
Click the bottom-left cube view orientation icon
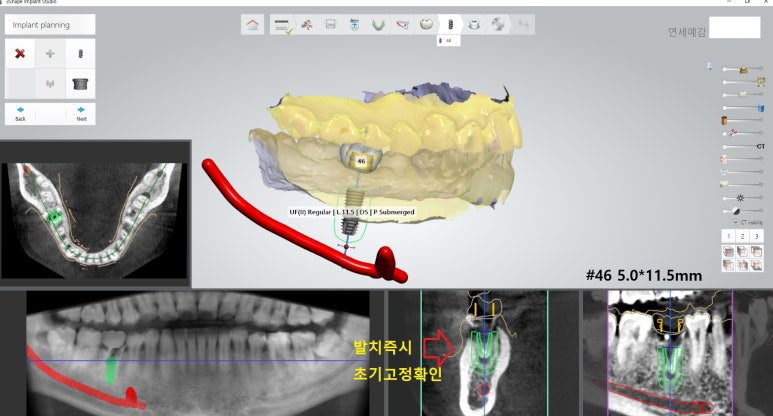tap(729, 265)
